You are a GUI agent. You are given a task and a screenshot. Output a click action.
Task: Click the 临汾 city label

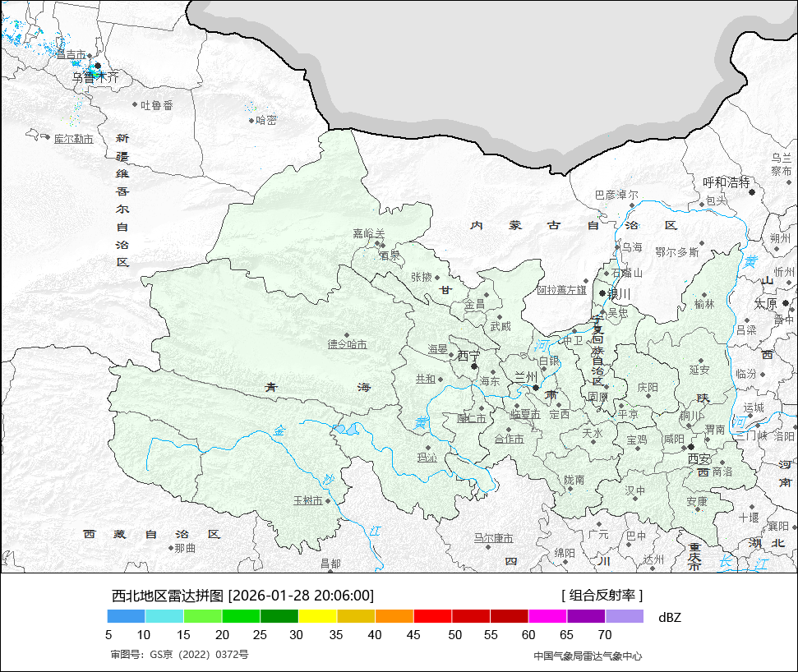(746, 374)
